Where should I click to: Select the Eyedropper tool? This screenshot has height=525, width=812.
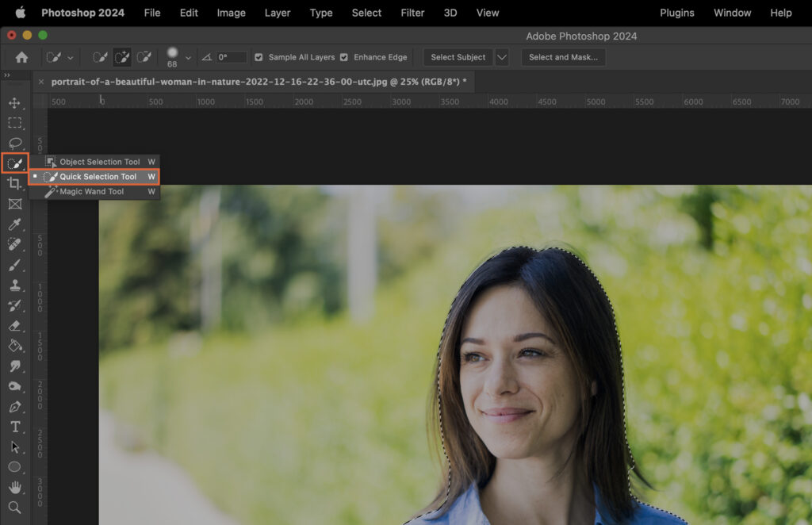tap(14, 224)
